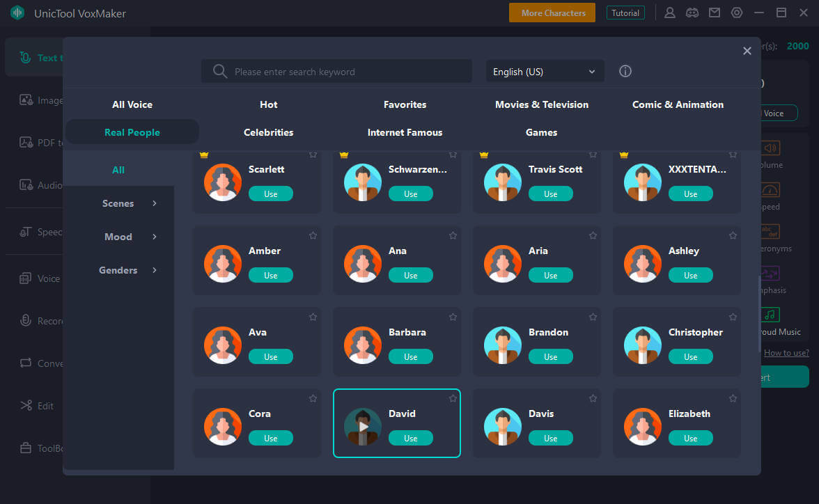
Task: Click the info icon beside language selector
Action: 625,71
